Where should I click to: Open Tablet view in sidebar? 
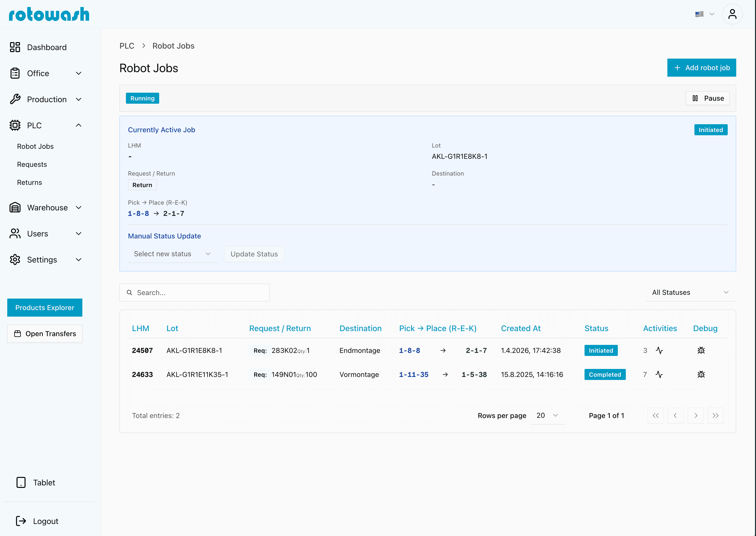point(44,483)
